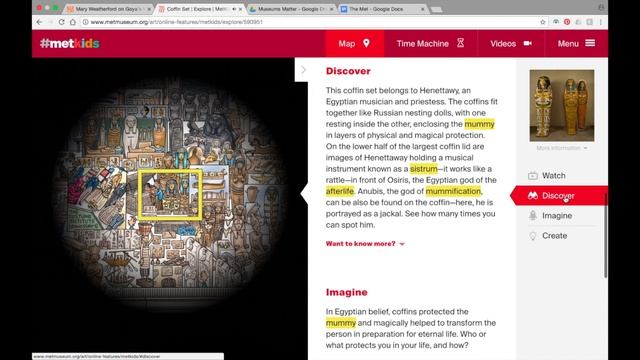Click the red Pinterest extension icon

click(x=567, y=22)
